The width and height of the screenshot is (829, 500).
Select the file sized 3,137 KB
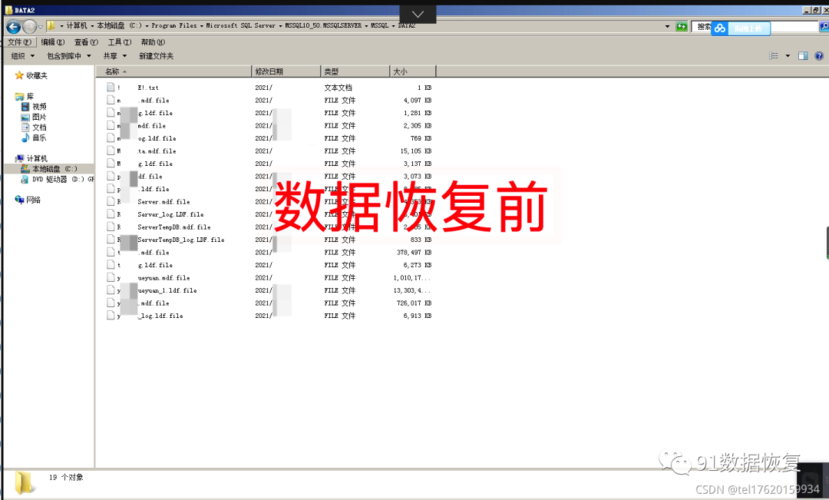click(269, 164)
